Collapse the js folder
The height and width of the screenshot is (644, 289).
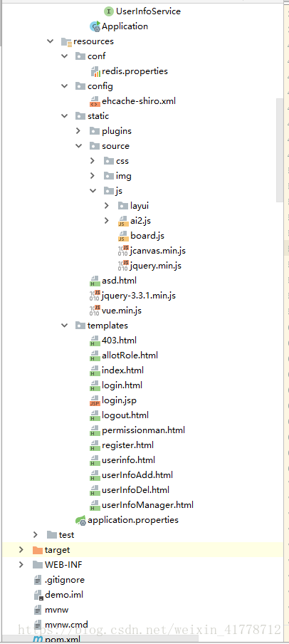pyautogui.click(x=93, y=191)
